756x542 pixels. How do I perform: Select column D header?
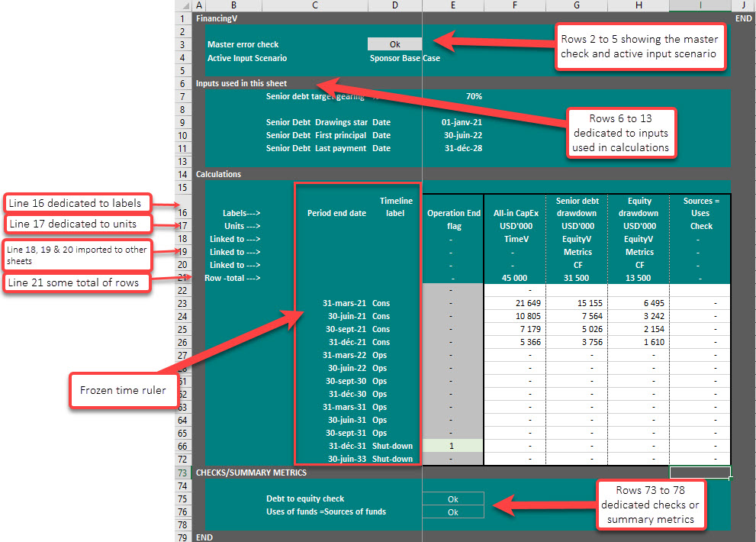(395, 6)
